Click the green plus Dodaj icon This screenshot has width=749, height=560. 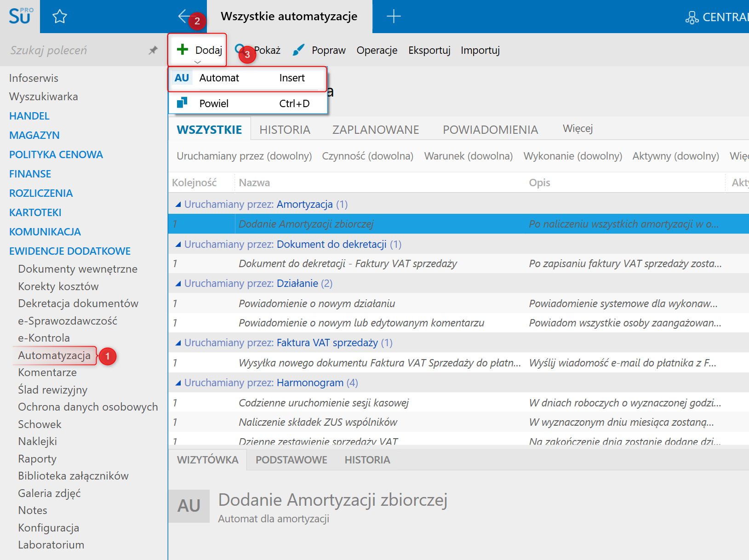(183, 50)
